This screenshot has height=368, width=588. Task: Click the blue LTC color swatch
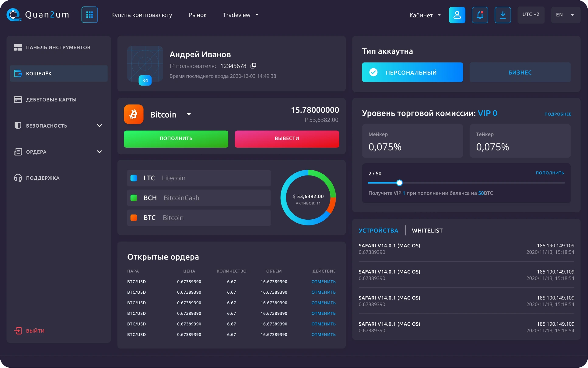coord(134,178)
